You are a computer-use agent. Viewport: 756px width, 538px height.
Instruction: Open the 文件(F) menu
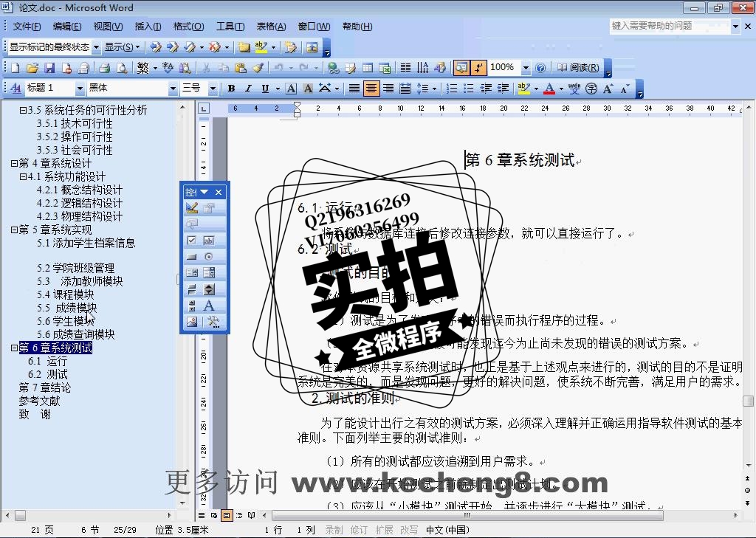click(x=27, y=27)
